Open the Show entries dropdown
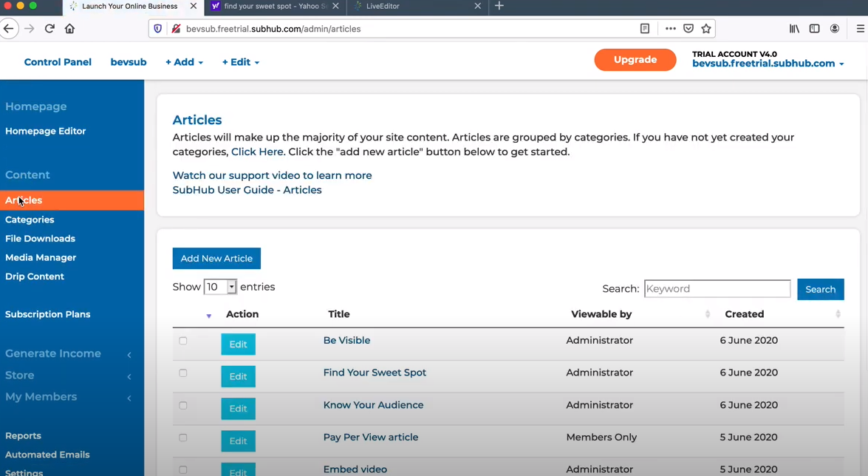 [x=220, y=287]
